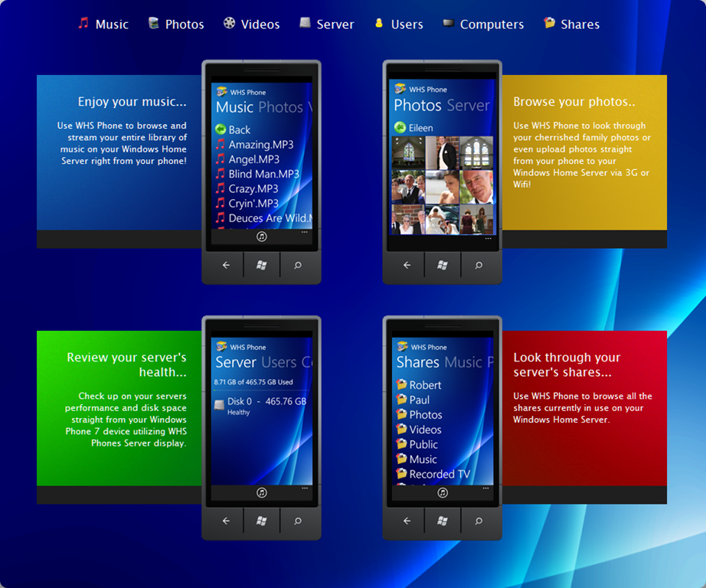Tap the search key on the Server phone
706x588 pixels.
[x=298, y=521]
